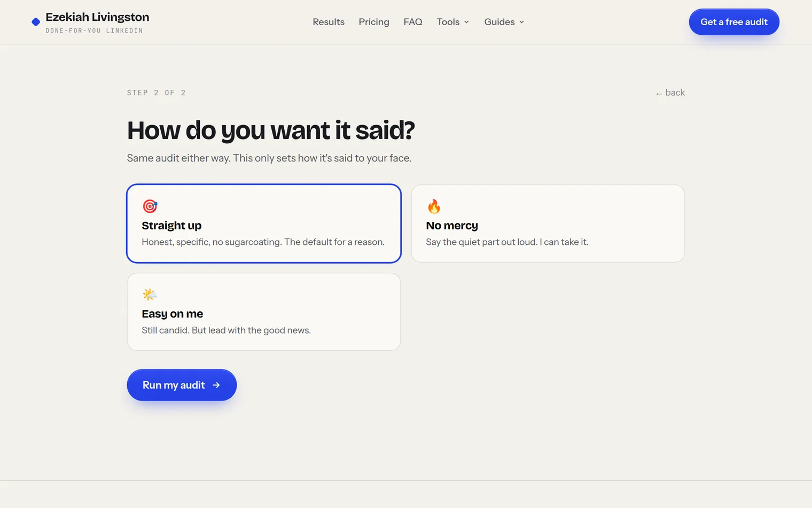Click the Get a free audit button
This screenshot has width=812, height=508.
point(734,22)
